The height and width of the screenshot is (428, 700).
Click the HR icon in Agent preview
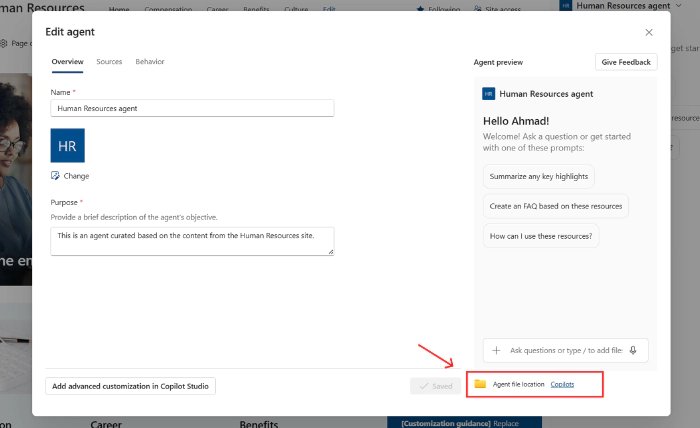[x=488, y=94]
